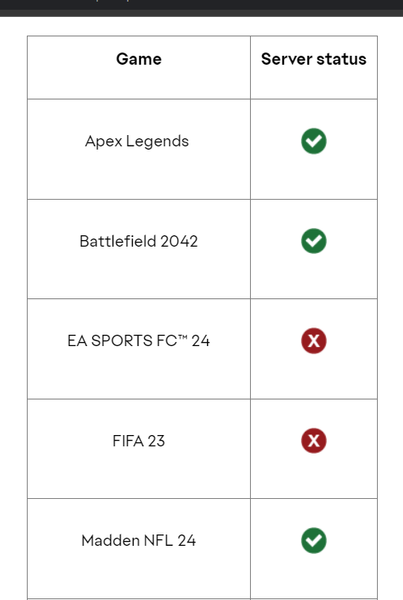Click the Battlefield 2042 server status cell
403x600 pixels.
[x=314, y=249]
